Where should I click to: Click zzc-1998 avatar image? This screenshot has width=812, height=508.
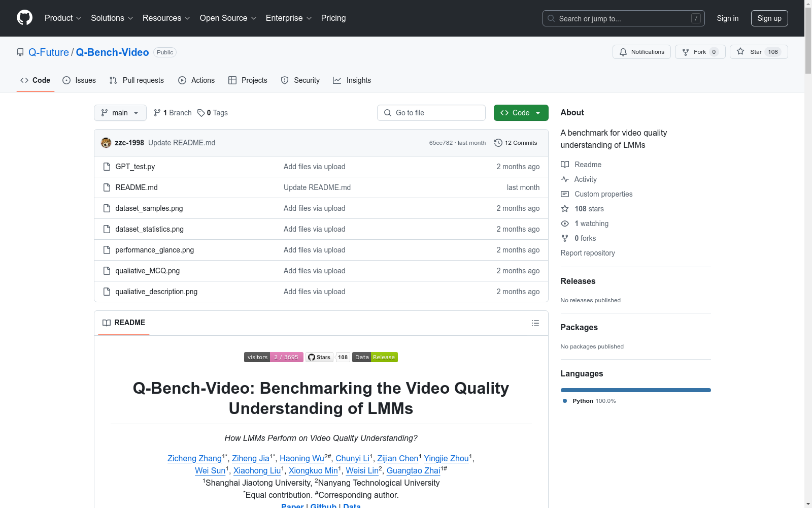(106, 143)
